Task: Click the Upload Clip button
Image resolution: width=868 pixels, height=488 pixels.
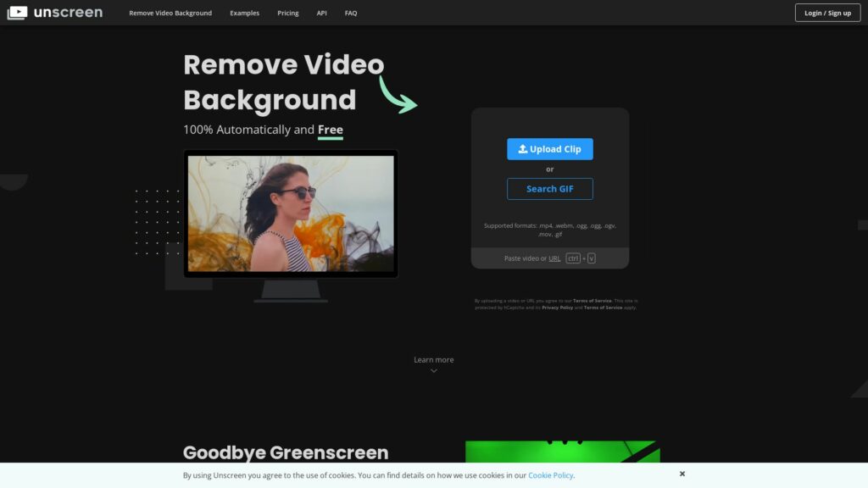Action: point(549,148)
